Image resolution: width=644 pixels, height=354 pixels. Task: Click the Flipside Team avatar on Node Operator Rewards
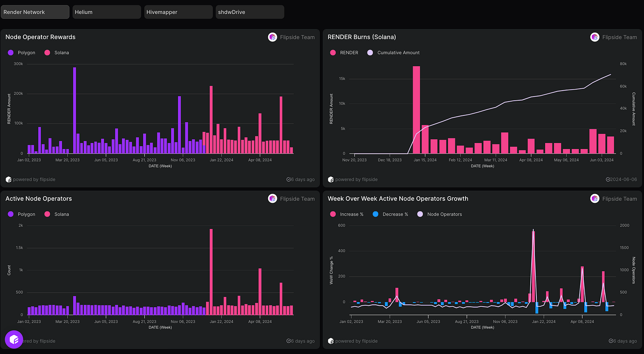[272, 37]
